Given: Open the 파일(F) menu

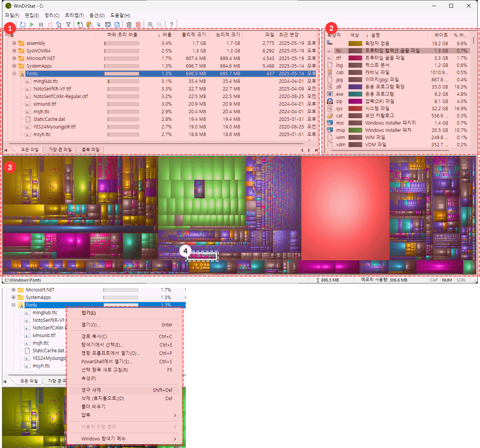Looking at the screenshot, I should 12,15.
